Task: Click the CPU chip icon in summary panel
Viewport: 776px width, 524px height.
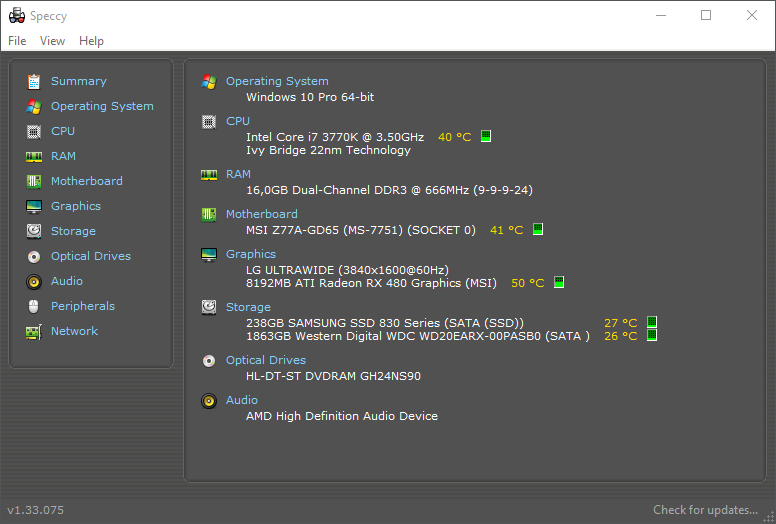Action: pyautogui.click(x=209, y=122)
